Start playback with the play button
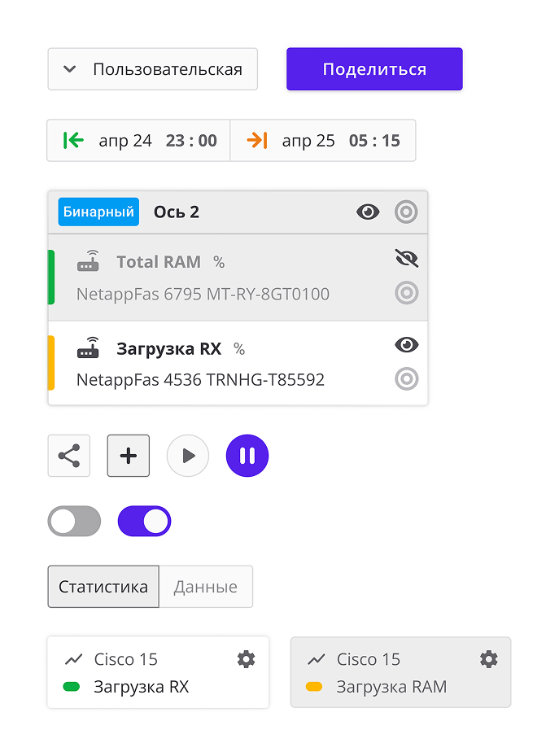The height and width of the screenshot is (756, 559). point(188,456)
